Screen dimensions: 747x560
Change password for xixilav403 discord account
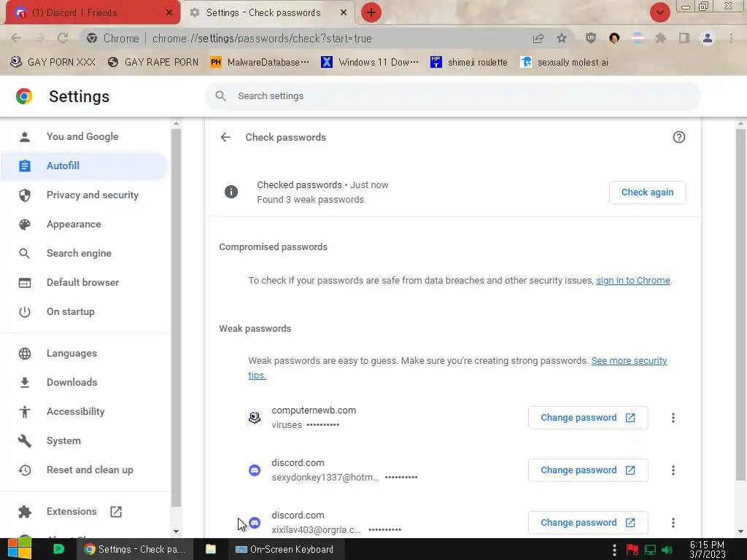tap(588, 522)
